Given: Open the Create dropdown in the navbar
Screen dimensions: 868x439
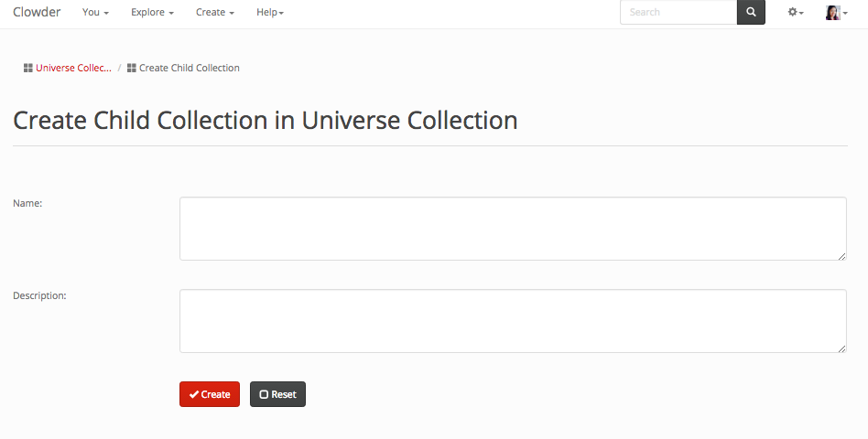Looking at the screenshot, I should [215, 13].
